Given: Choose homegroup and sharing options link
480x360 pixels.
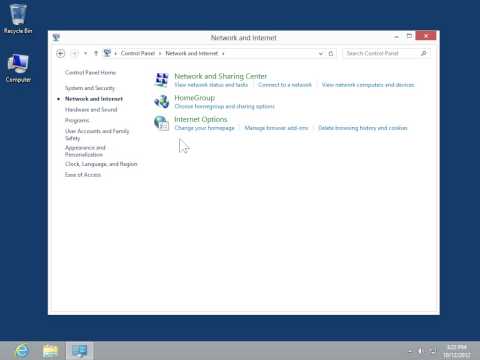Looking at the screenshot, I should click(224, 106).
